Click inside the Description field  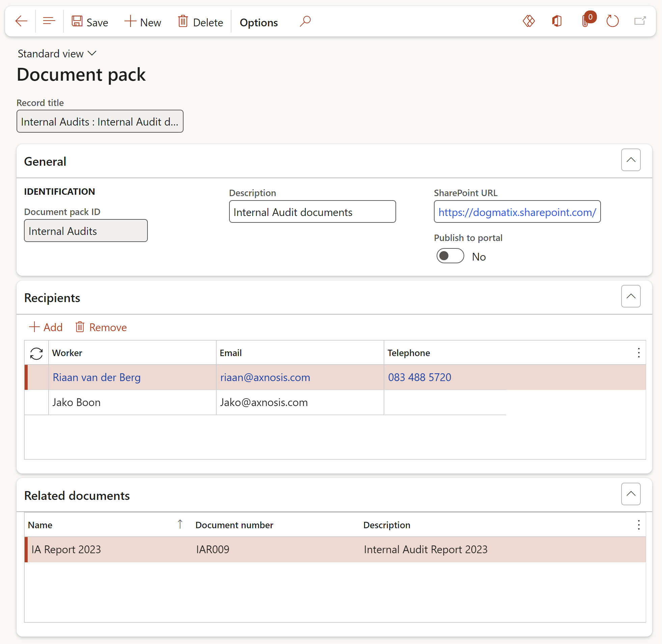click(312, 212)
